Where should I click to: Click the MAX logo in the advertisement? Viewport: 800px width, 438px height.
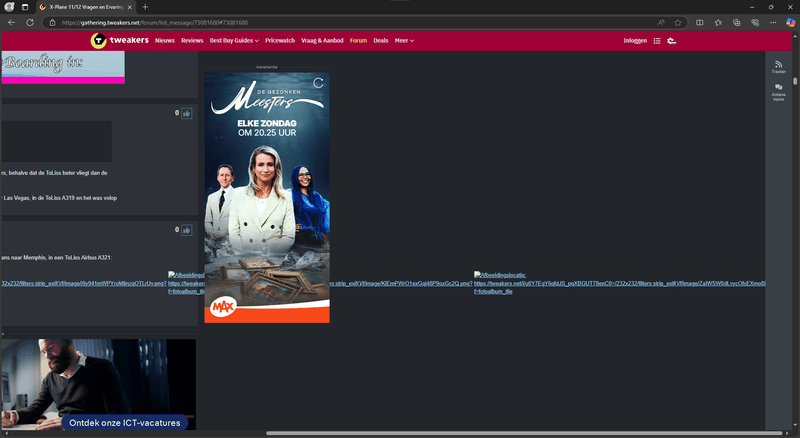pyautogui.click(x=223, y=306)
